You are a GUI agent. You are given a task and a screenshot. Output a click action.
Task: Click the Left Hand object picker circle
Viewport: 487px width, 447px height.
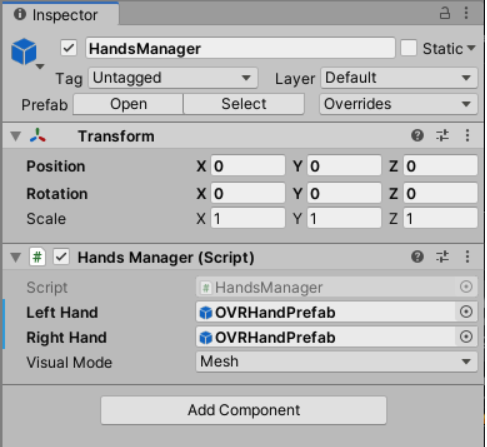click(x=466, y=312)
